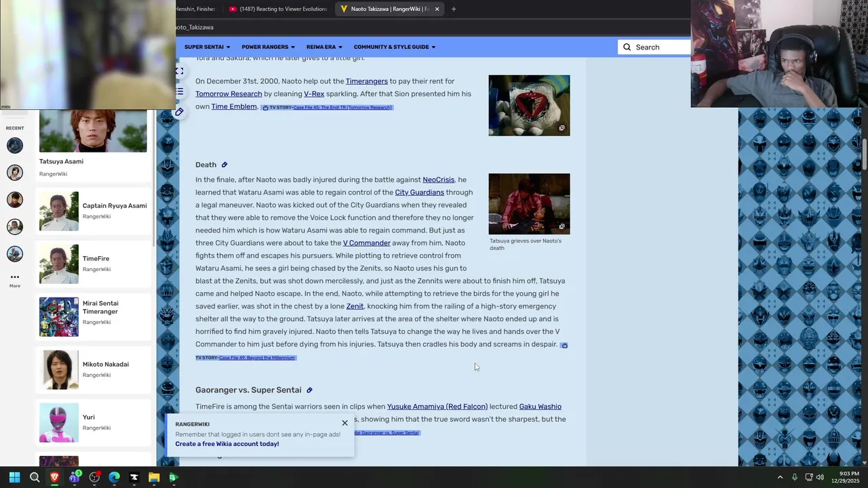This screenshot has width=868, height=488.
Task: Open the third recent avatar in sidebar
Action: coord(15,199)
